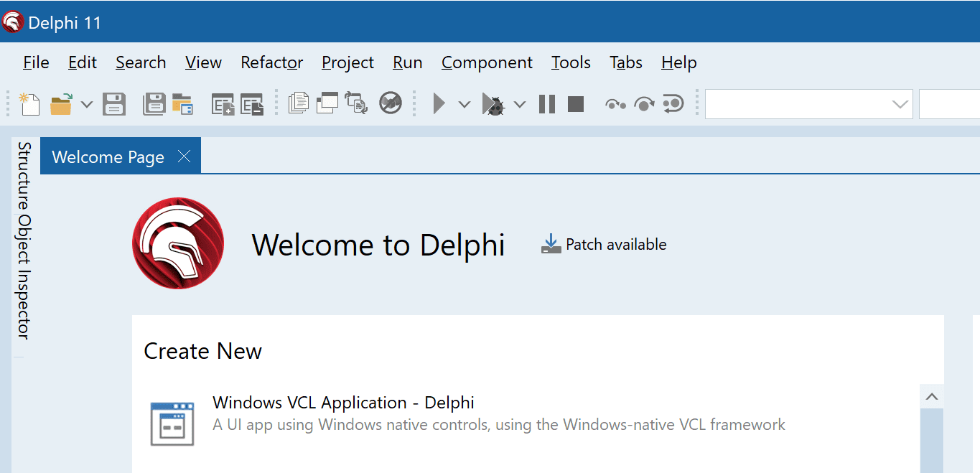
Task: Open the Refactor menu
Action: point(272,62)
